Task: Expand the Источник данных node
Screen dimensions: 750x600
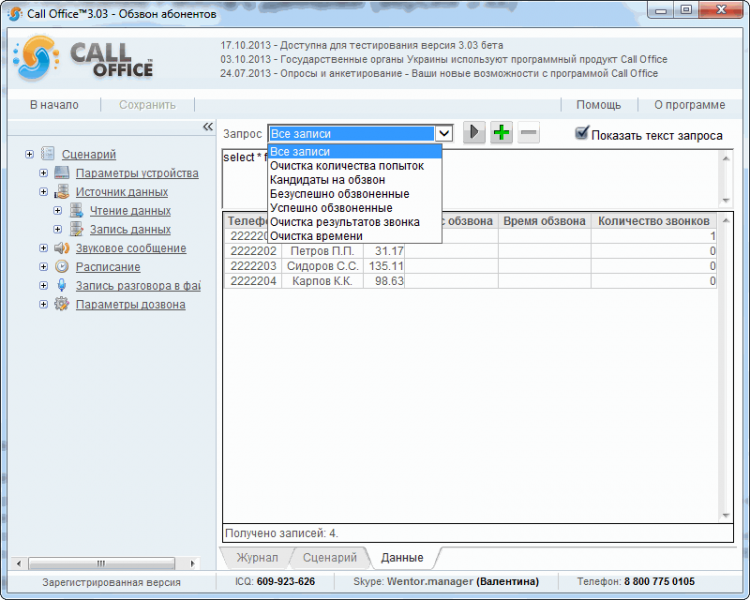Action: pos(44,192)
